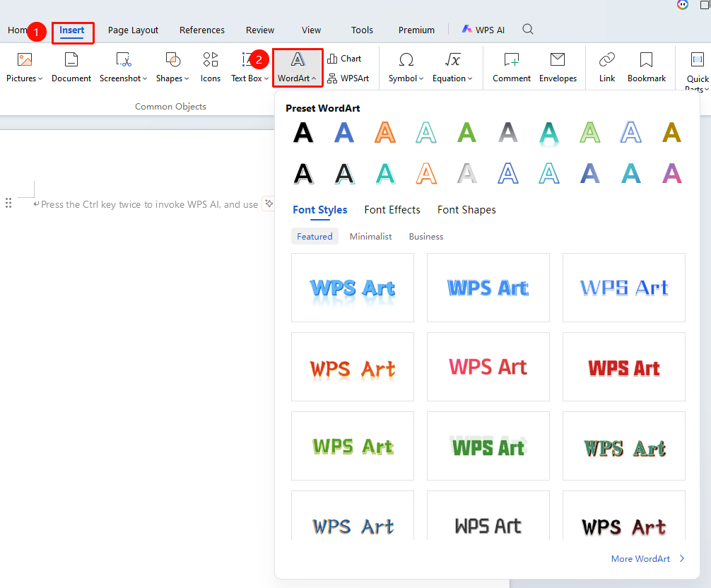Insert a Link
The width and height of the screenshot is (711, 588).
click(606, 68)
